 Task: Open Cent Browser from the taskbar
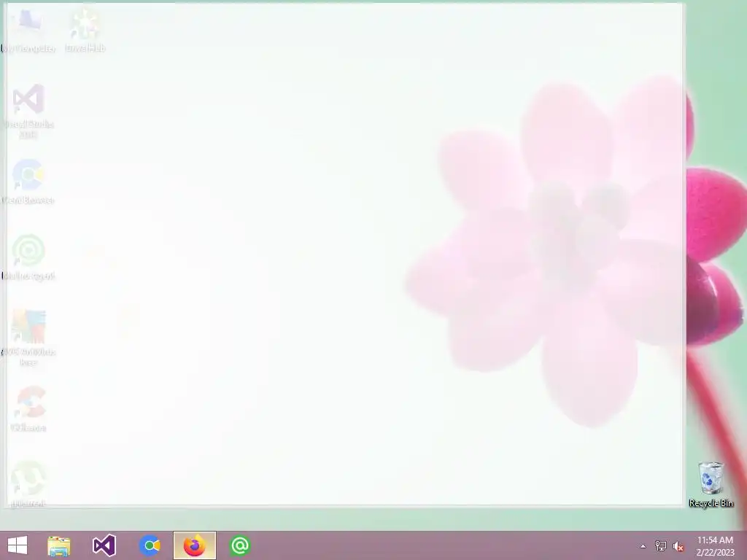click(150, 545)
